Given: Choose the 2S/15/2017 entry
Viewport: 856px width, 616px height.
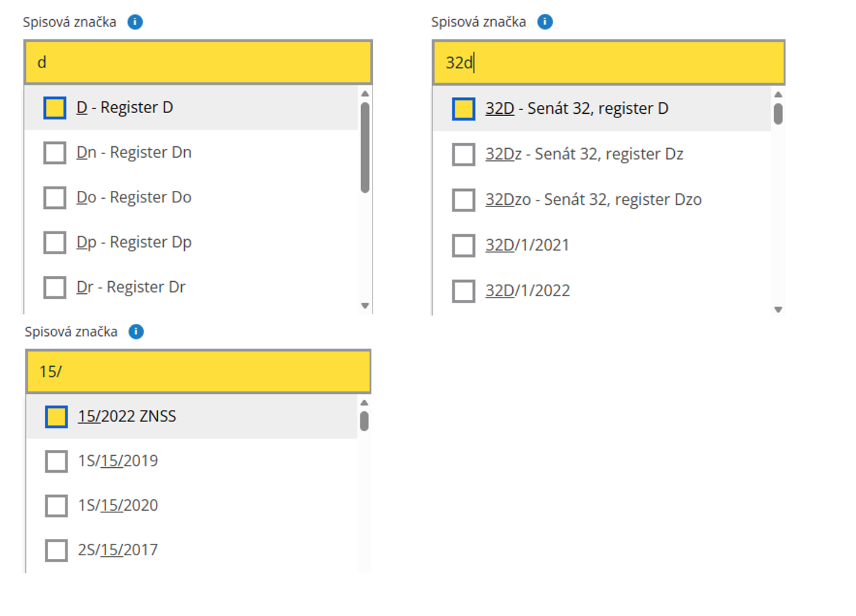Looking at the screenshot, I should click(117, 550).
